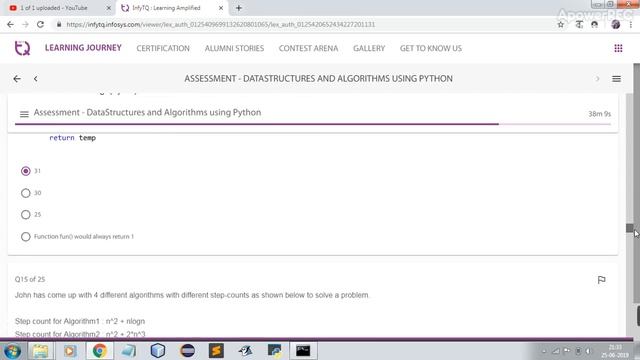The image size is (640, 360).
Task: Click the 'return temp' code line
Action: click(73, 138)
